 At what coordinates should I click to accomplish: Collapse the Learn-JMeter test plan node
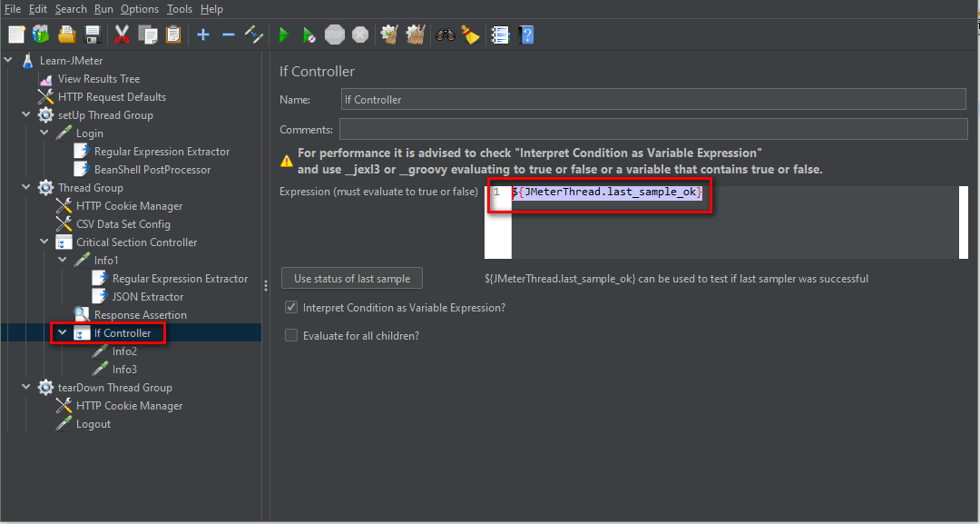click(x=8, y=60)
